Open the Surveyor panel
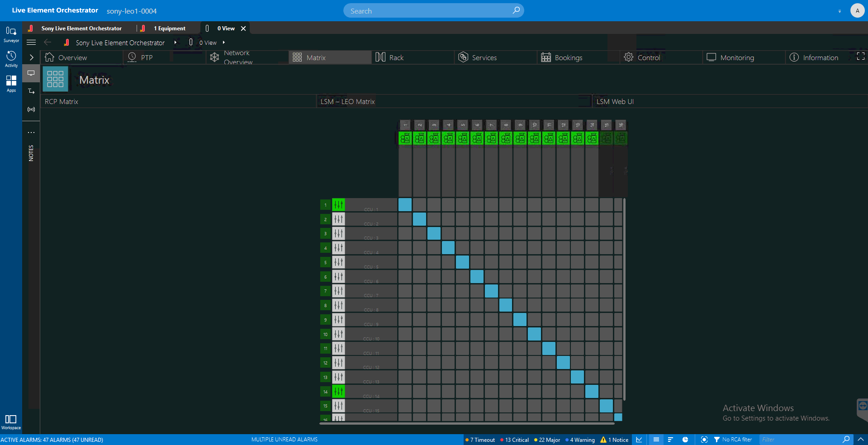The width and height of the screenshot is (868, 445). point(11,34)
